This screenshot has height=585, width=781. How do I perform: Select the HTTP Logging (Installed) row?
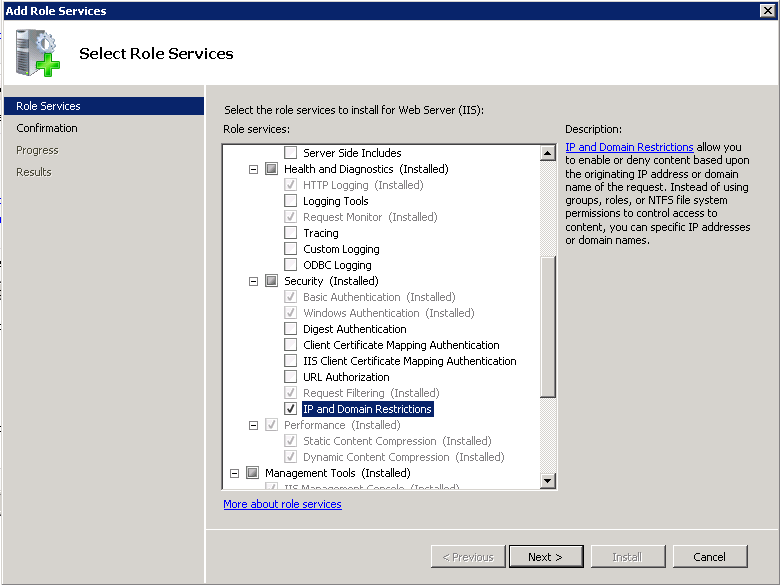pyautogui.click(x=363, y=185)
